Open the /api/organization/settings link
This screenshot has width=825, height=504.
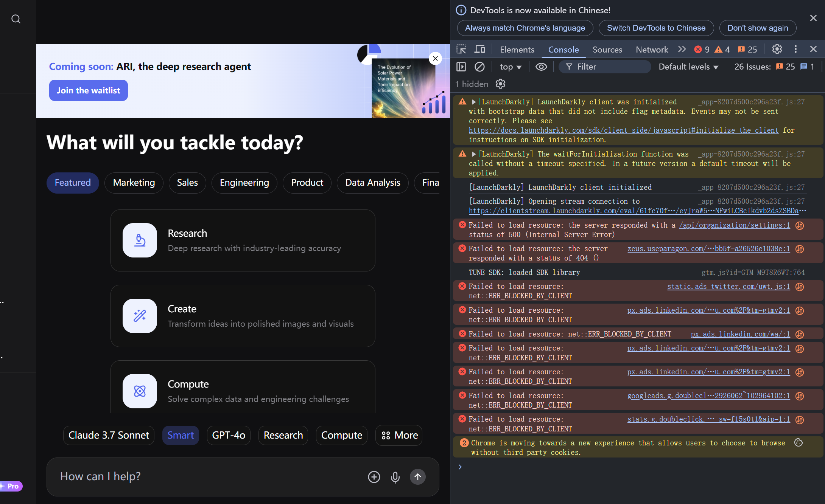tap(734, 225)
